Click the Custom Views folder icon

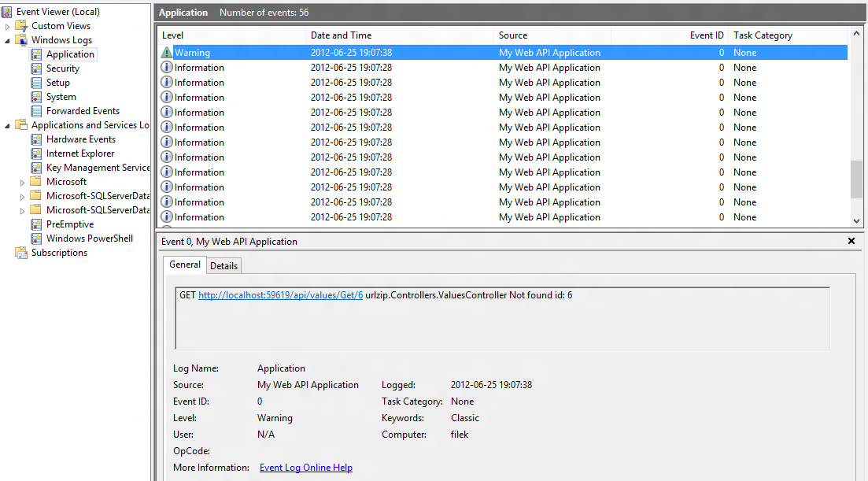point(21,26)
